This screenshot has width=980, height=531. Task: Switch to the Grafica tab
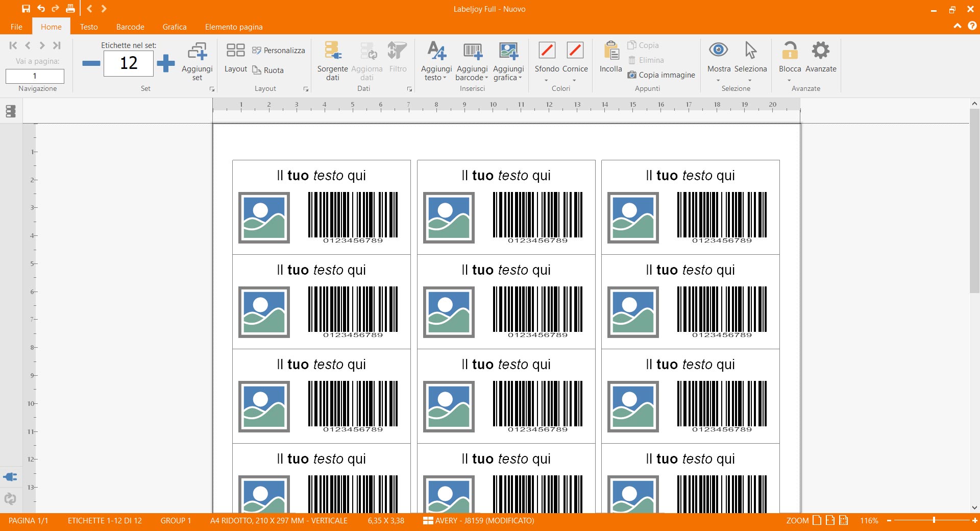click(x=175, y=27)
